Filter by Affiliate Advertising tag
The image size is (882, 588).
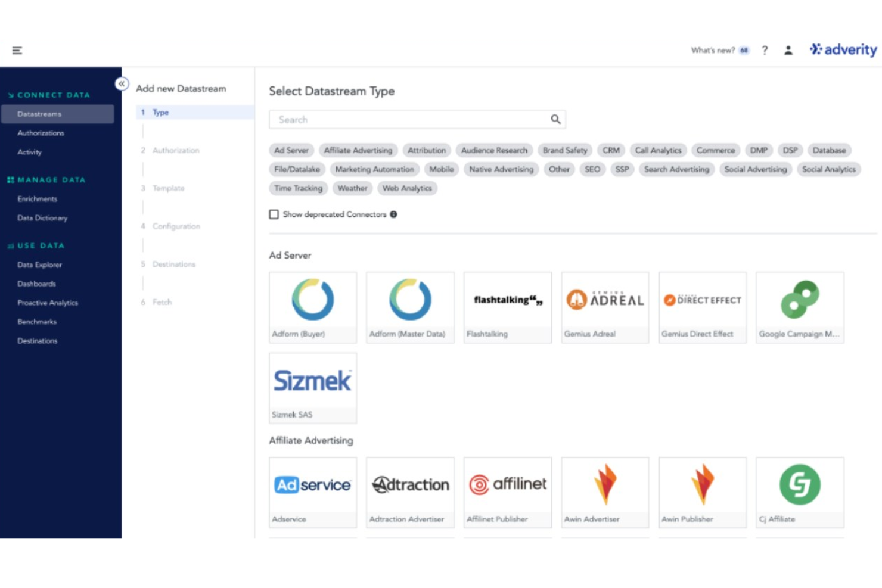tap(358, 150)
